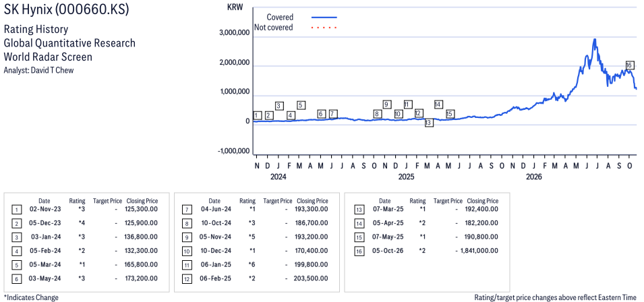
Task: Select chart marker 11 above January 2025
Action: tap(408, 104)
